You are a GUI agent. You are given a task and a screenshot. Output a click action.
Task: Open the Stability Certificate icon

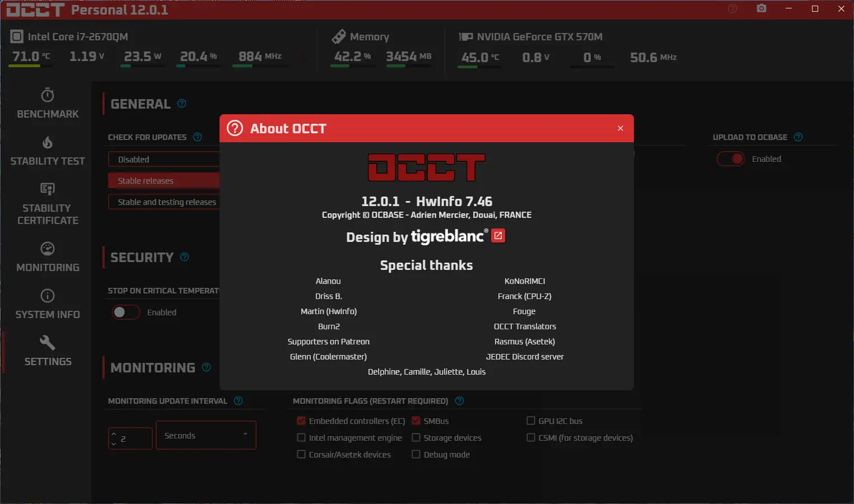click(x=48, y=189)
